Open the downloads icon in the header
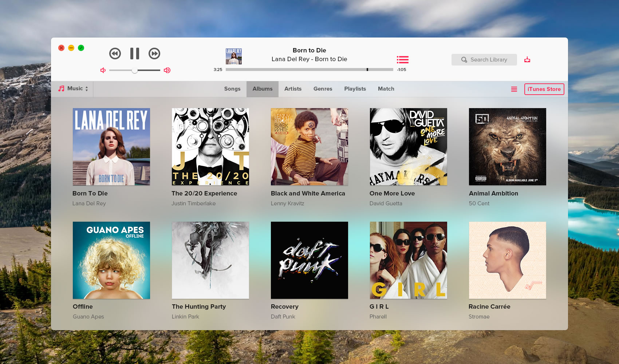 tap(527, 60)
